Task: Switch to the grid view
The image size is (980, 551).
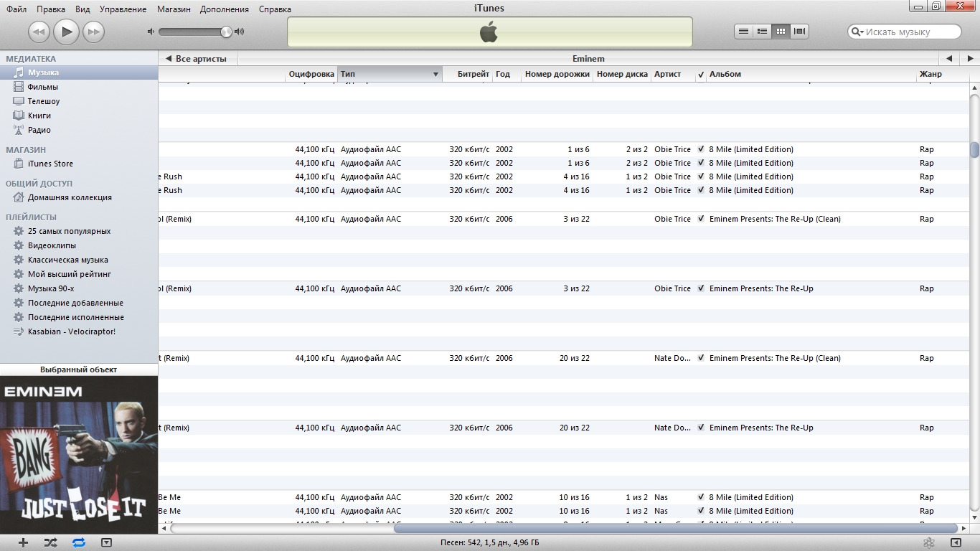Action: (781, 32)
